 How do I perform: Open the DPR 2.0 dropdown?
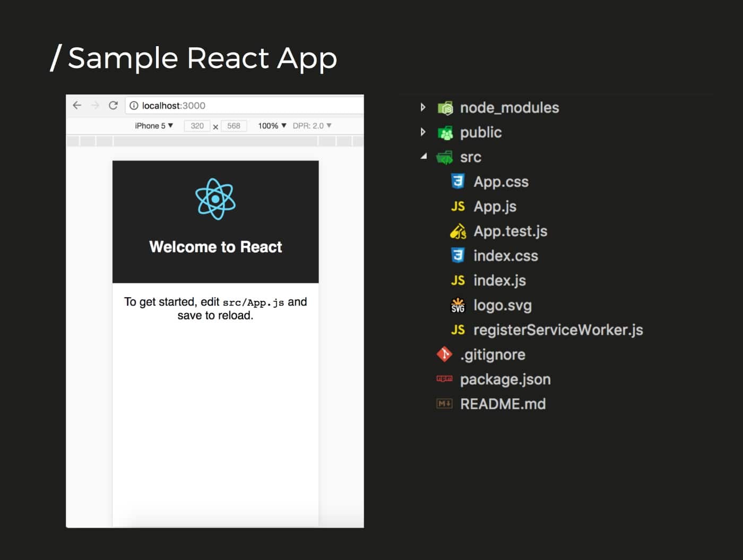[312, 126]
